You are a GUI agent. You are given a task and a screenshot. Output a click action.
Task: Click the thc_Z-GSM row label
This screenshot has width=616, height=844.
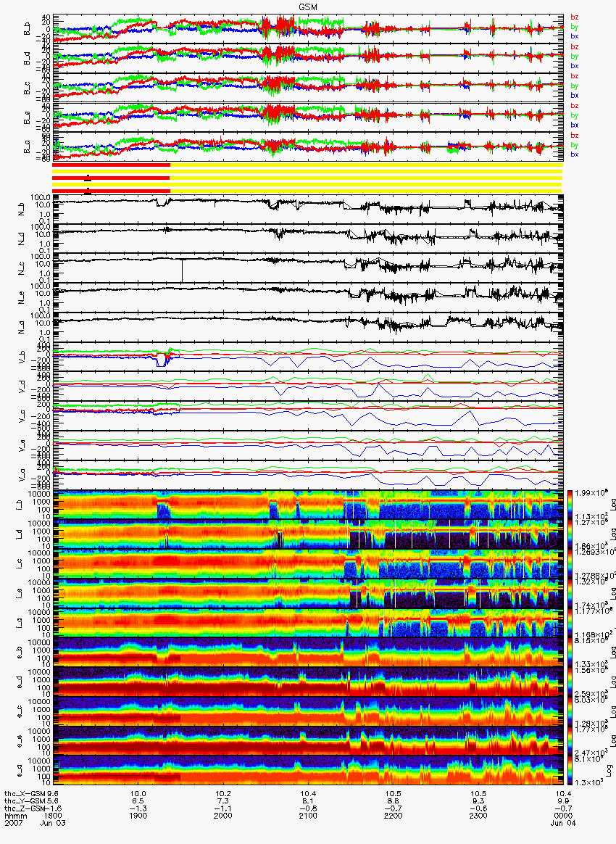pos(25,808)
